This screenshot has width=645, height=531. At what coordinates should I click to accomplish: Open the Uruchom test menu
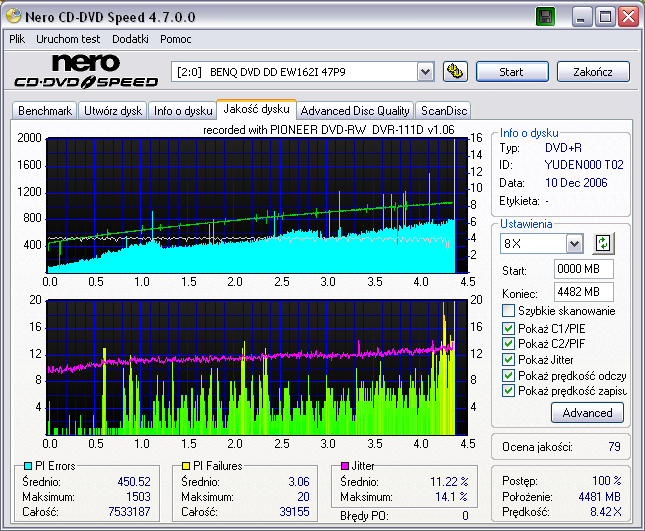tap(68, 39)
